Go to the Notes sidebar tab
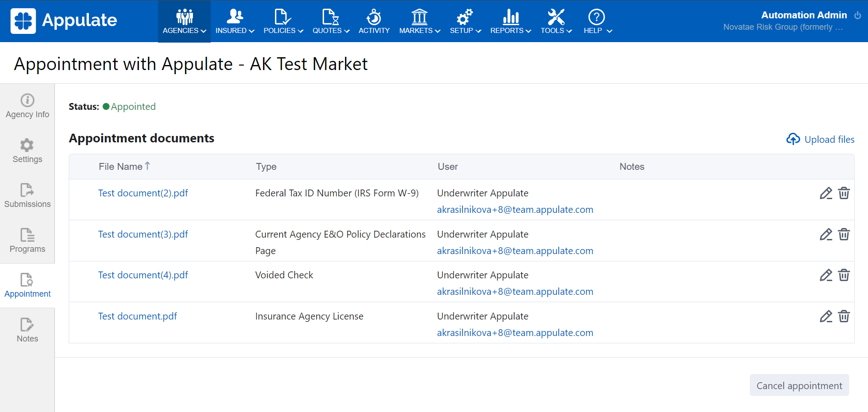868x412 pixels. pyautogui.click(x=27, y=331)
